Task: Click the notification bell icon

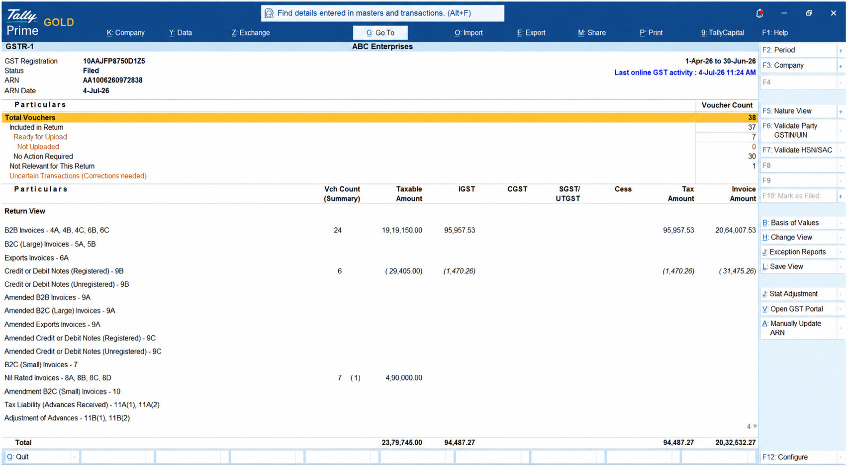Action: coord(760,14)
